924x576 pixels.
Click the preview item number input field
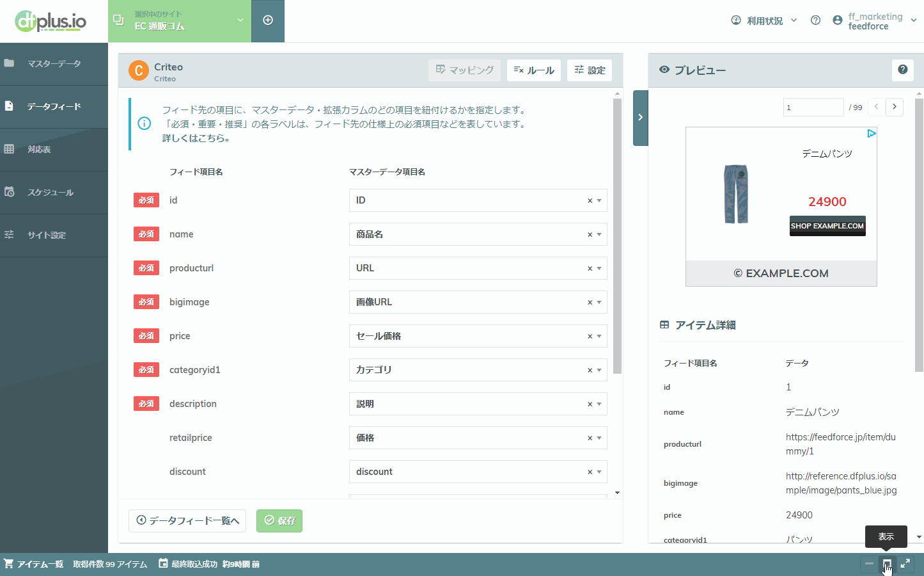tap(813, 107)
